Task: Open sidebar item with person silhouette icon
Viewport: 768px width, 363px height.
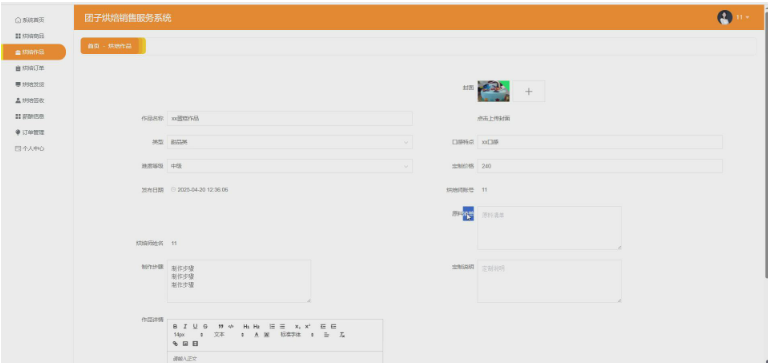Action: [30, 100]
